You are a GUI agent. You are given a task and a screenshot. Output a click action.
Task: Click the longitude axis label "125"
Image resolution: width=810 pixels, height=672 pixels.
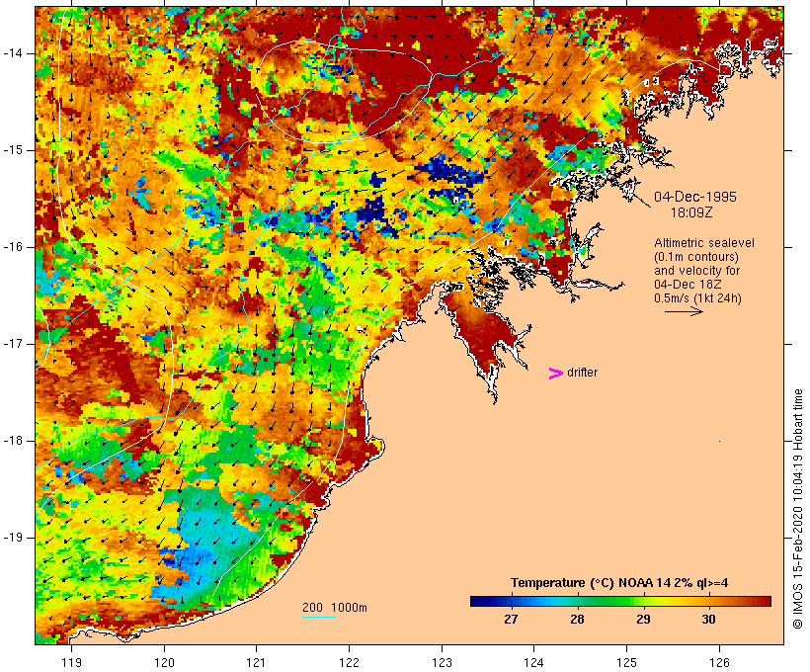click(x=626, y=662)
